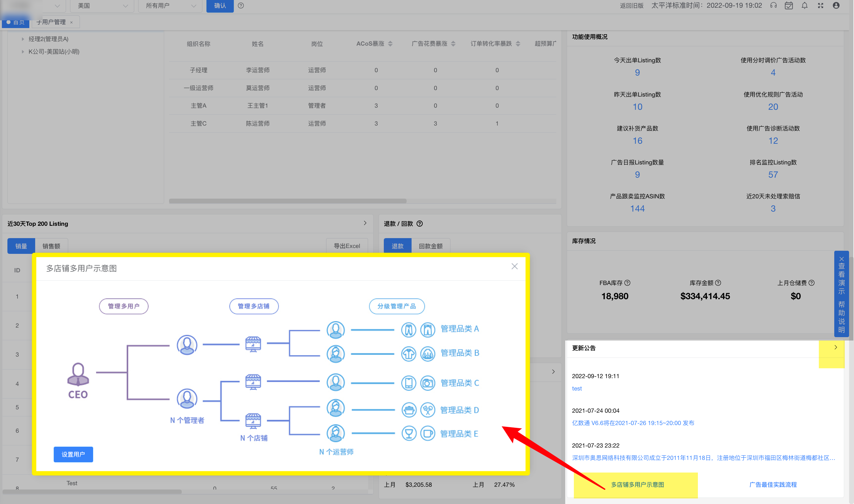Click the help icon beside 上月仓储费
Screen dimensions: 854x504
click(811, 283)
